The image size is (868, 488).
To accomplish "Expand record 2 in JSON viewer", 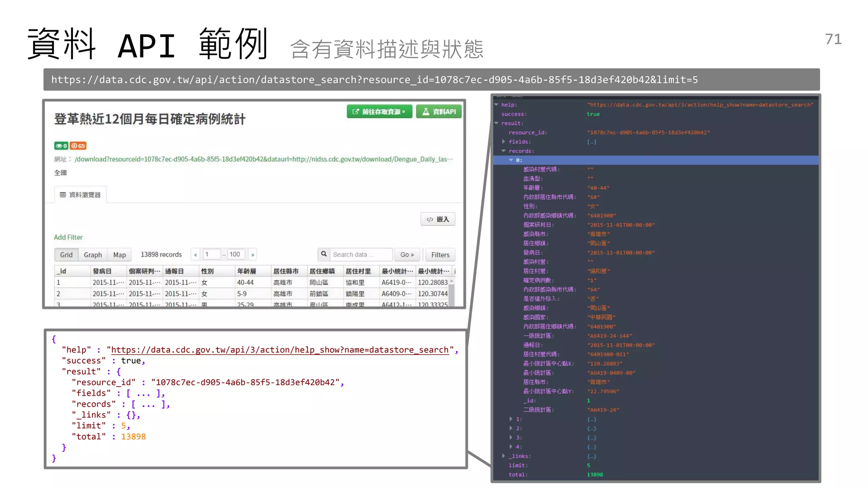I will (x=511, y=428).
